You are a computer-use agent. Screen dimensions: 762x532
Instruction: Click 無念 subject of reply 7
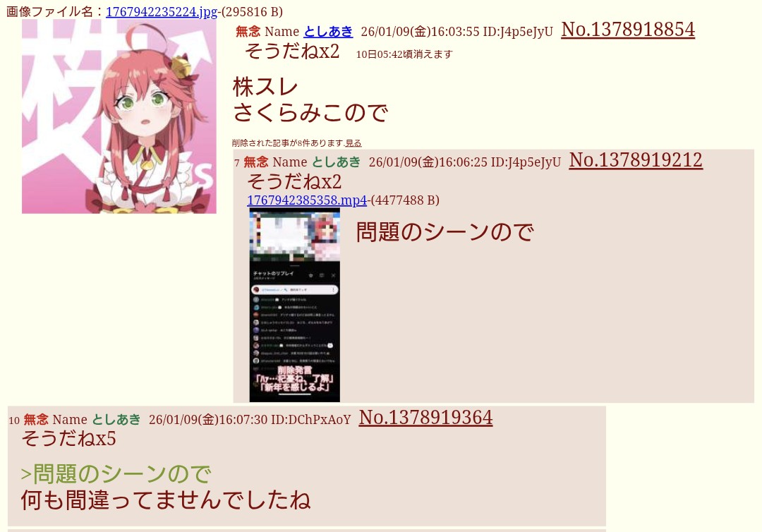coord(255,162)
